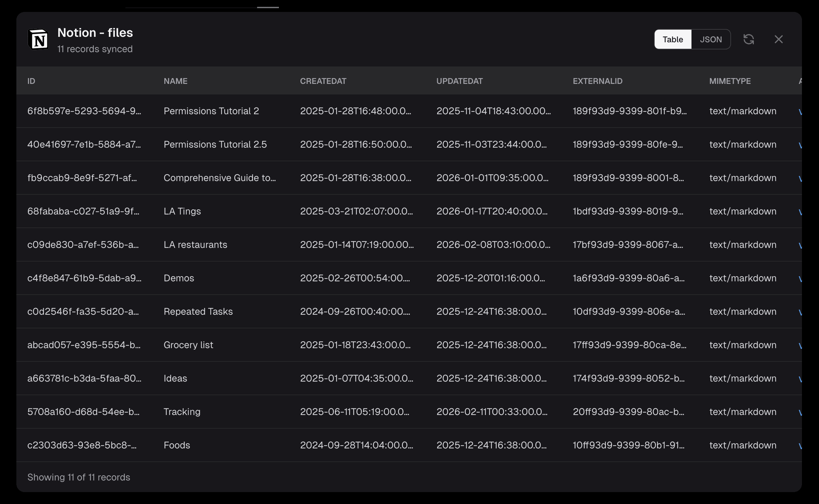Image resolution: width=819 pixels, height=504 pixels.
Task: Click the UPDATEDAT column header
Action: coord(459,81)
